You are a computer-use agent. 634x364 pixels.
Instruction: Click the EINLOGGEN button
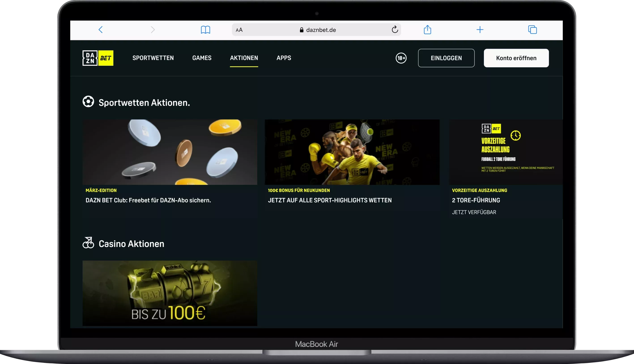pyautogui.click(x=446, y=58)
